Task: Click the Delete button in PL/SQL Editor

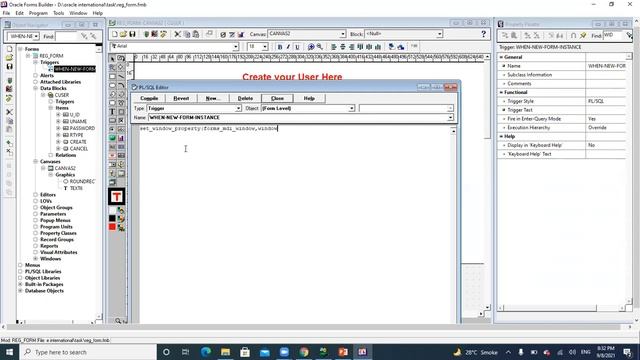Action: pyautogui.click(x=245, y=98)
